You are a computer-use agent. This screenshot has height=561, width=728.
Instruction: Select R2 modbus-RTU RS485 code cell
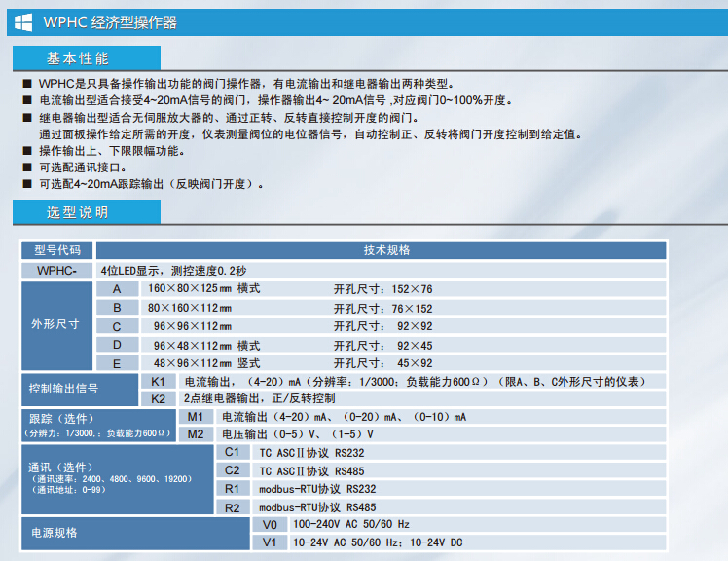[232, 507]
